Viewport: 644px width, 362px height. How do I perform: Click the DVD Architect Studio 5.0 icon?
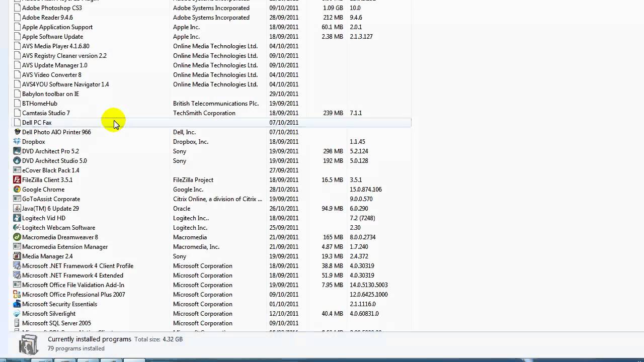coord(17,161)
